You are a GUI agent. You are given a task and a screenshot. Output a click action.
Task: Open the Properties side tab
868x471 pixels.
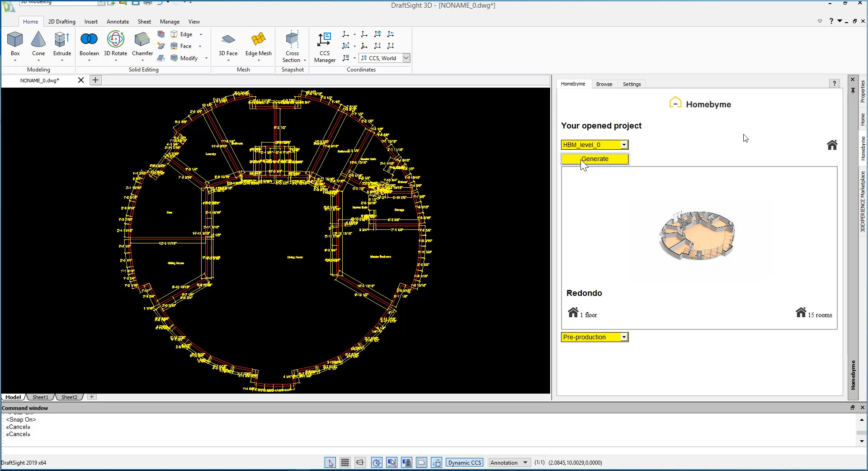coord(863,91)
